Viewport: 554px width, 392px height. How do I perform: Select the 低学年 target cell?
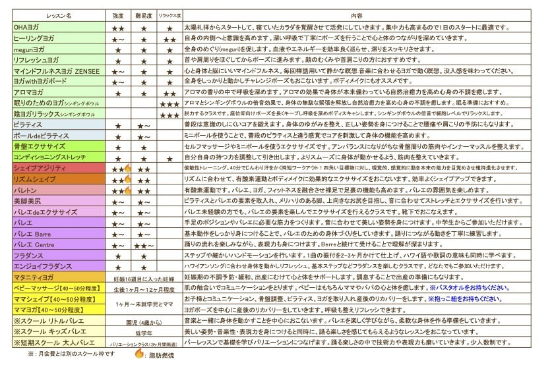pyautogui.click(x=144, y=333)
